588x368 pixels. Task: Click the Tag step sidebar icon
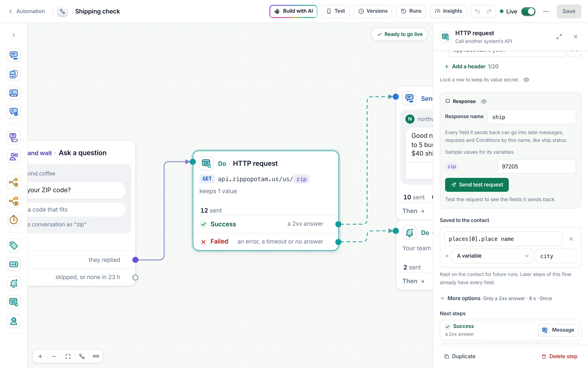[14, 245]
